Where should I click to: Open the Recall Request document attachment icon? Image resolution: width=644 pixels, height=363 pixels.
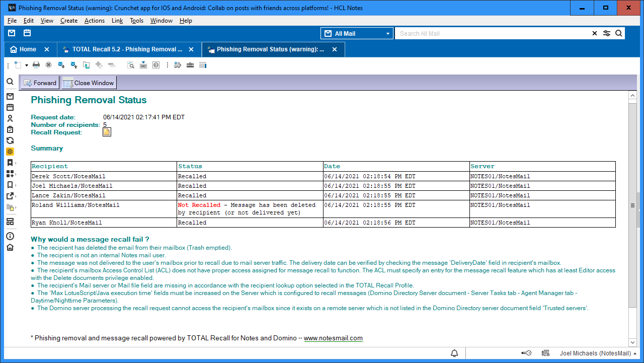click(x=107, y=132)
